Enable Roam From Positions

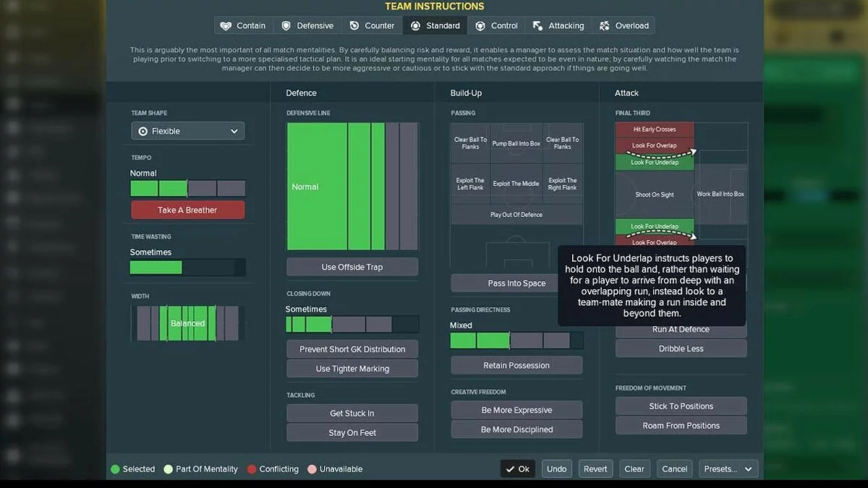pyautogui.click(x=680, y=425)
